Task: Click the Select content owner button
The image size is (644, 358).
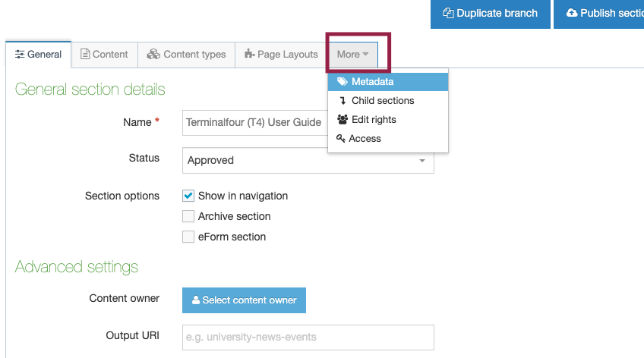Action: [x=244, y=300]
